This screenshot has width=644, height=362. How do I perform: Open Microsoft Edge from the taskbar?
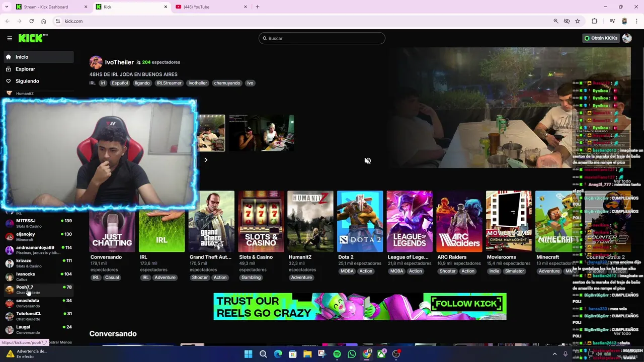coord(278,354)
